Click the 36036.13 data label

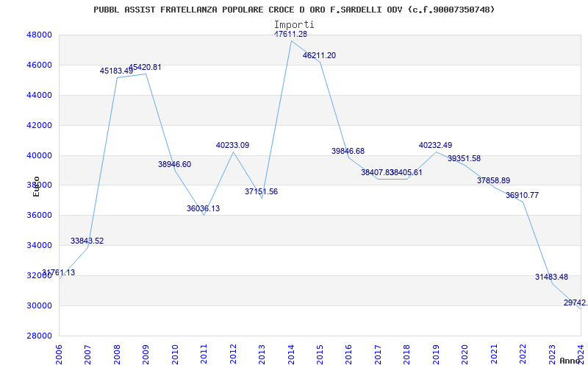click(x=204, y=209)
